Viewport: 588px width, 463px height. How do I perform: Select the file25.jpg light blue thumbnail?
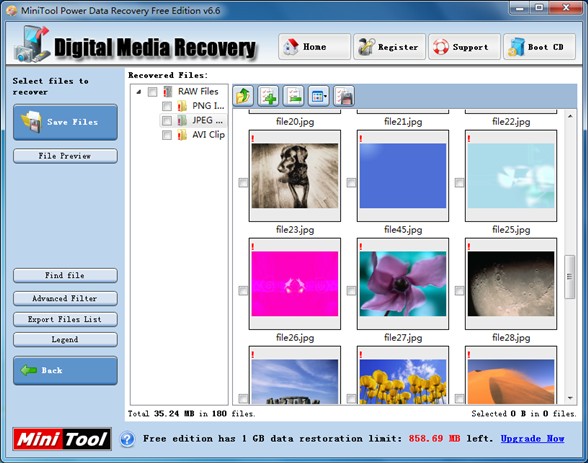tap(511, 175)
